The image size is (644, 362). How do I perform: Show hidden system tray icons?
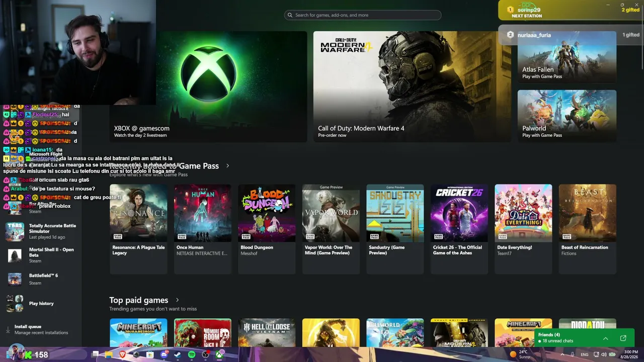(562, 354)
